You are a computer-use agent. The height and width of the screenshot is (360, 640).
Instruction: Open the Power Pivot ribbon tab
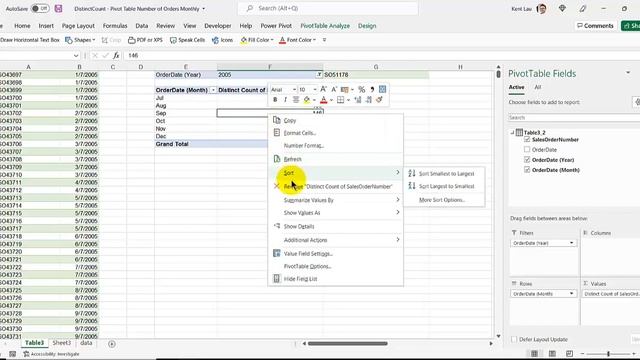[276, 26]
